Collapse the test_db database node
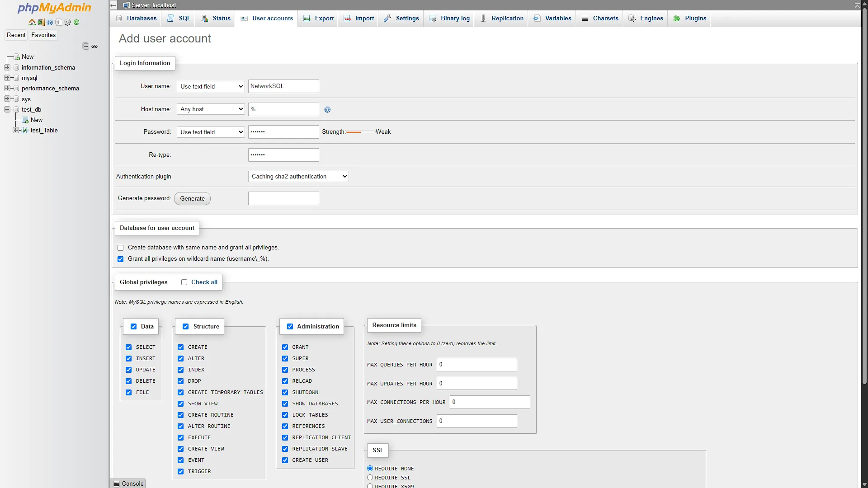This screenshot has width=868, height=488. (x=7, y=109)
